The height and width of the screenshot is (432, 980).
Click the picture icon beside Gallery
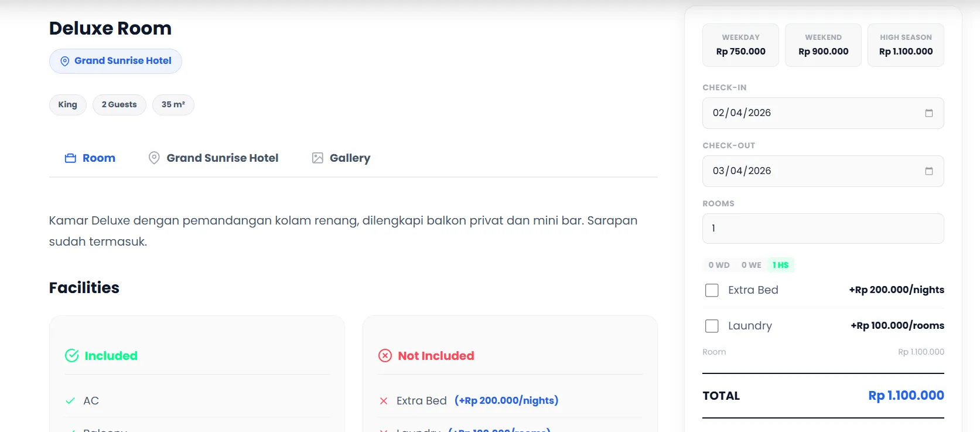pyautogui.click(x=317, y=158)
